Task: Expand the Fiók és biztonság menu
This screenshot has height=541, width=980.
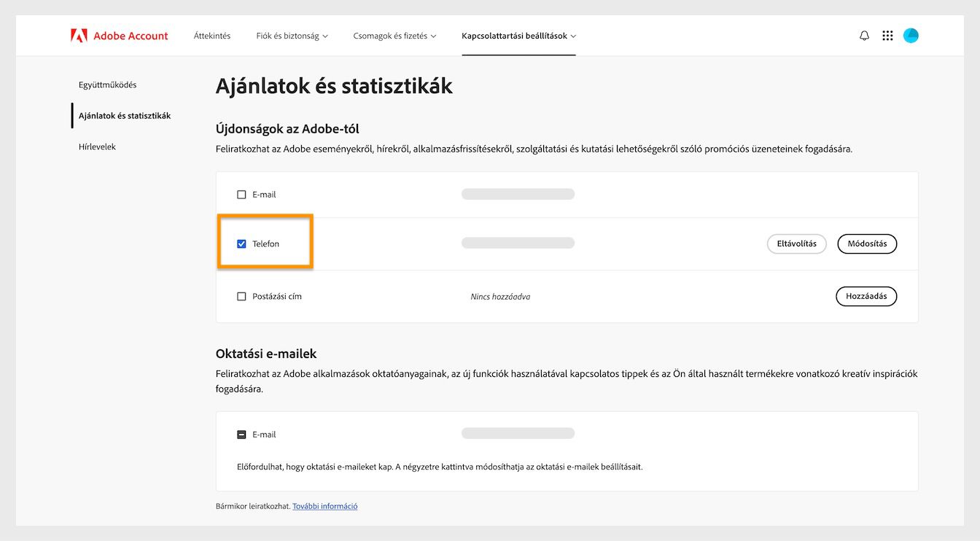Action: point(292,36)
